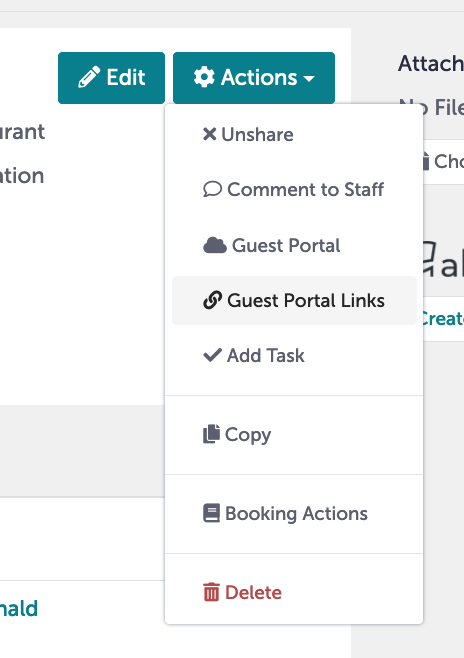Click the pencil icon on Edit button

89,77
